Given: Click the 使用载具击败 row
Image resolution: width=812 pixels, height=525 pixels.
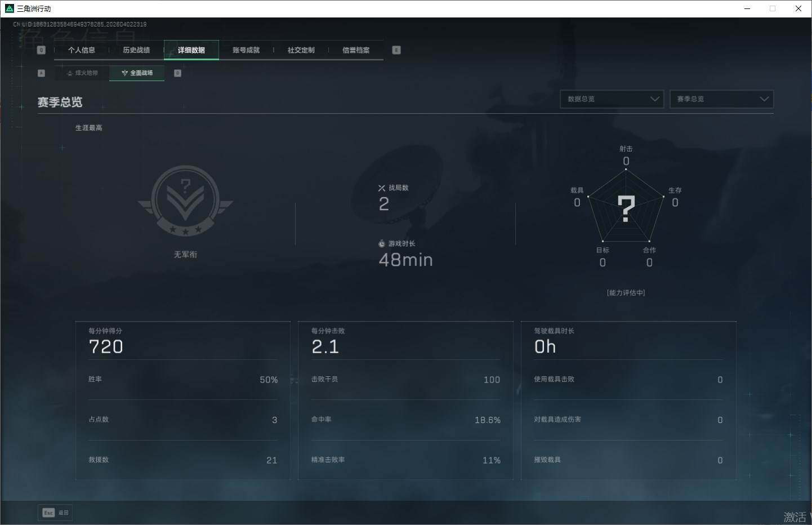Looking at the screenshot, I should [x=628, y=380].
